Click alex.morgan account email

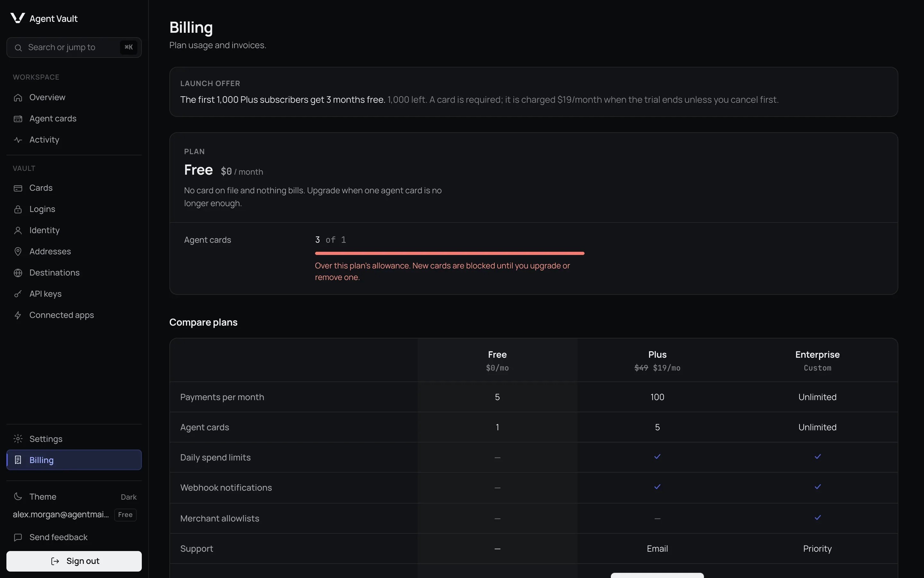pyautogui.click(x=61, y=514)
